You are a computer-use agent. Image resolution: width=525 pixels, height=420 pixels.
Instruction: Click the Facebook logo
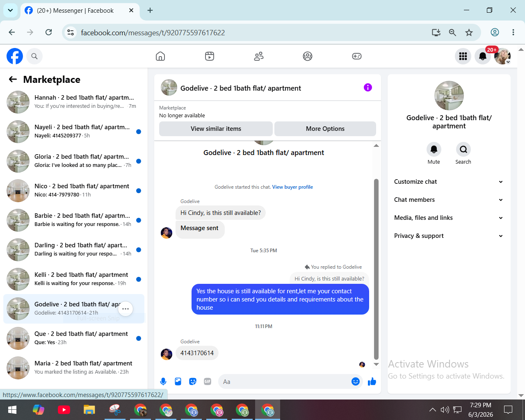15,56
